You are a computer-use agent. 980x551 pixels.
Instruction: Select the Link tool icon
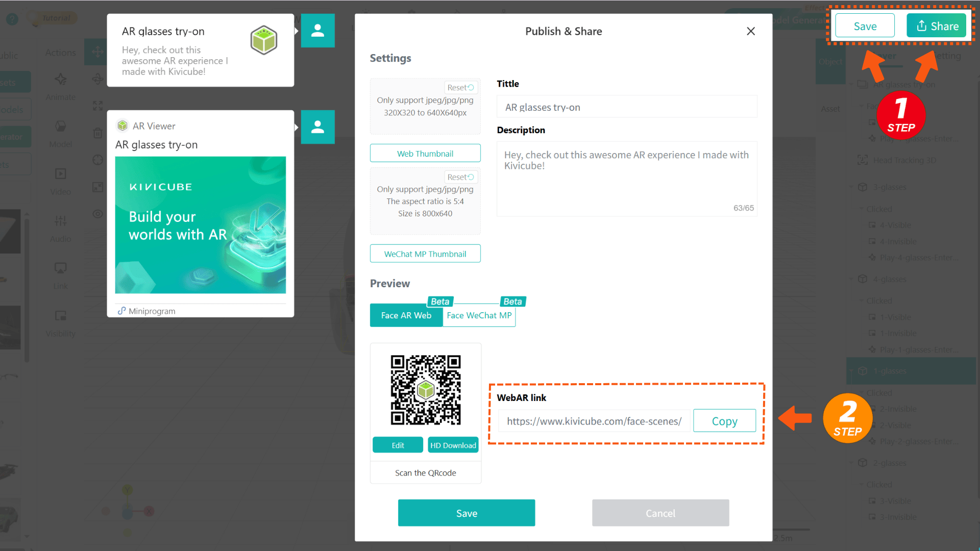tap(60, 274)
